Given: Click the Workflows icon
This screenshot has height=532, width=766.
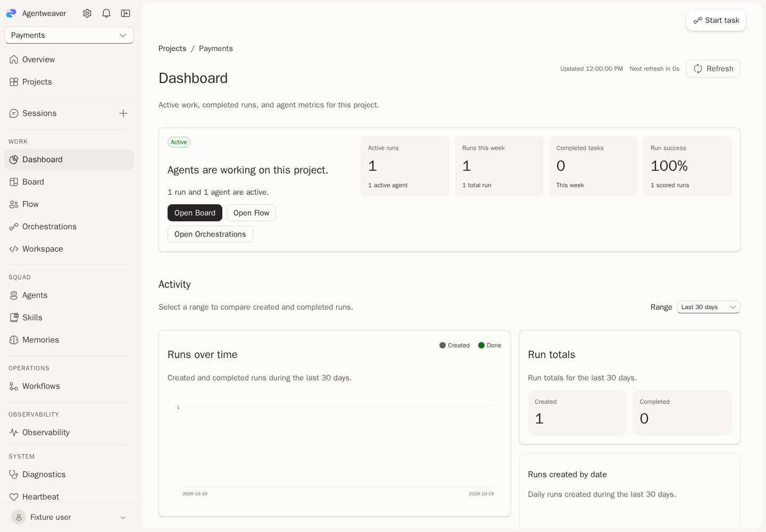Looking at the screenshot, I should [x=14, y=386].
